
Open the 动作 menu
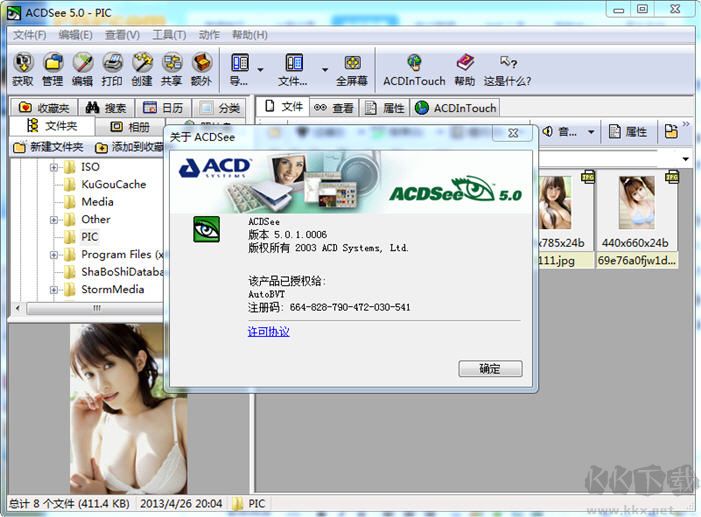coord(209,35)
